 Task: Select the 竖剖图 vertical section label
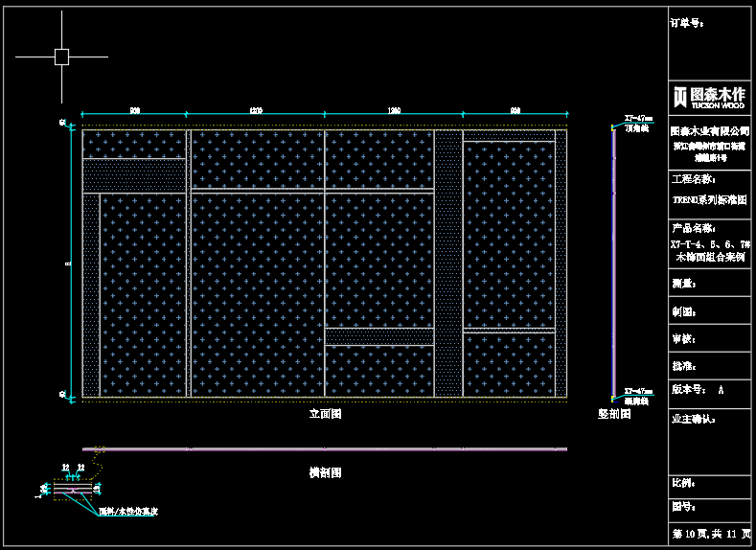point(613,415)
